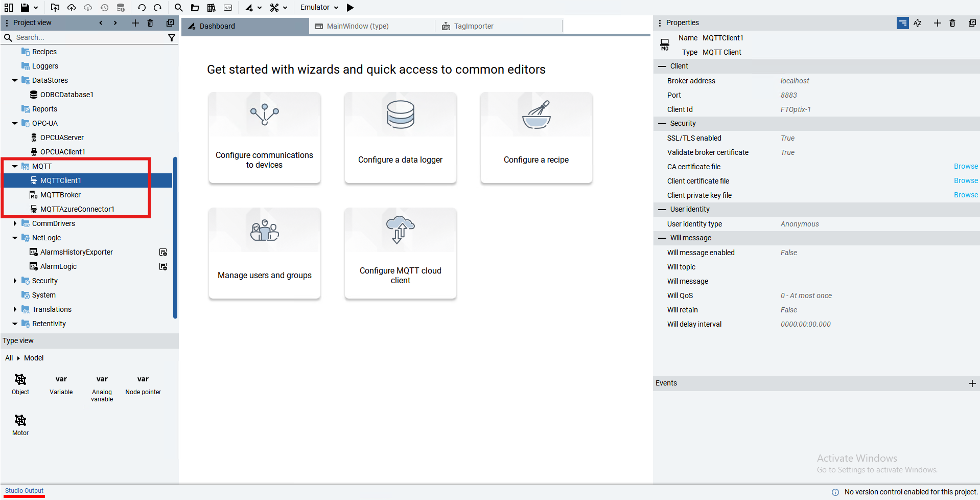Collapse the Security section in Properties
Image resolution: width=980 pixels, height=500 pixels.
point(662,124)
